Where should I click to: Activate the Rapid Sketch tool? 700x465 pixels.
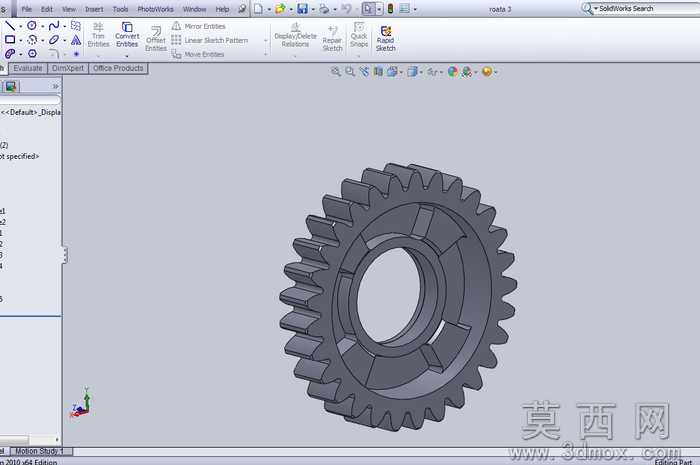[x=386, y=38]
